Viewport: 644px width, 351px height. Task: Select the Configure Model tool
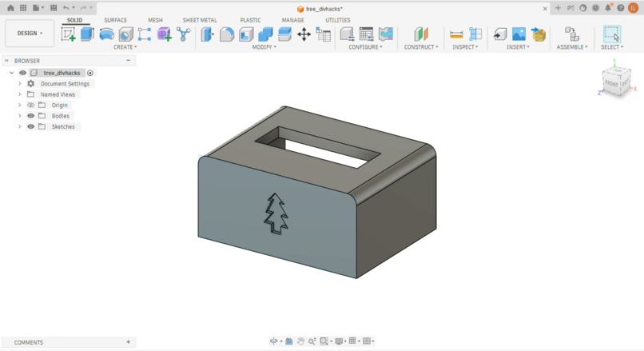(347, 34)
